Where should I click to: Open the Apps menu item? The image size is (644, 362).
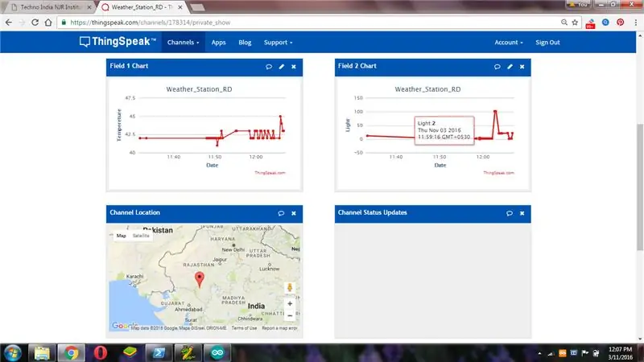coord(218,43)
